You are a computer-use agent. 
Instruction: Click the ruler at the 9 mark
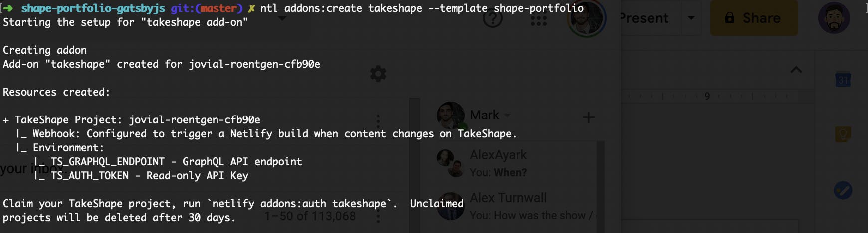[707, 96]
